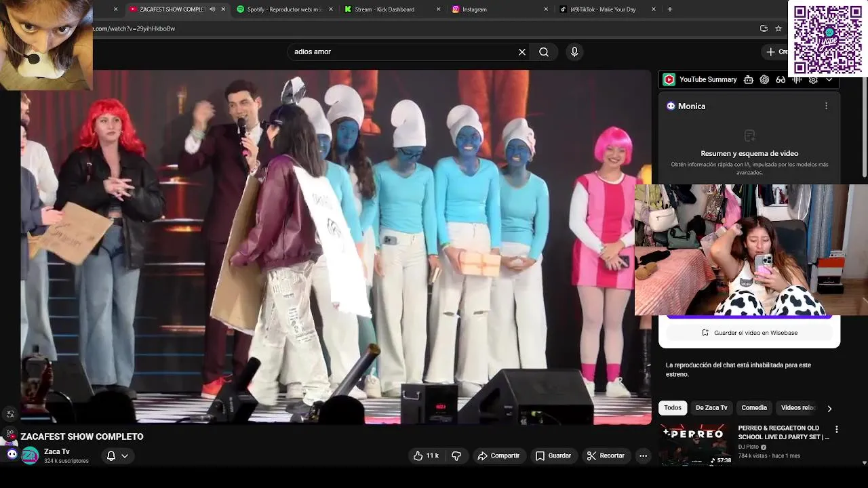Close the Kick Dashboard tab
The image size is (868, 488).
(x=438, y=9)
